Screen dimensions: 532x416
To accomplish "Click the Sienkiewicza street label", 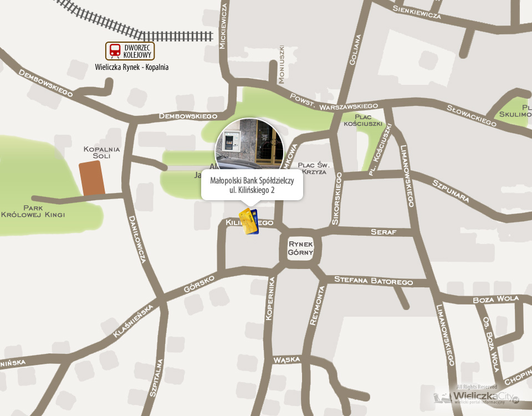I will pos(417,12).
